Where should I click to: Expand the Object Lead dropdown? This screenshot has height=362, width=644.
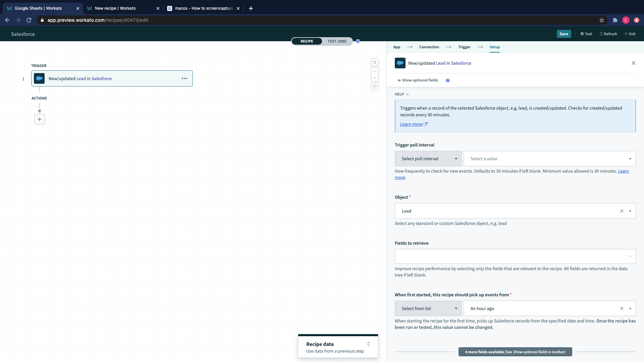[x=630, y=211]
